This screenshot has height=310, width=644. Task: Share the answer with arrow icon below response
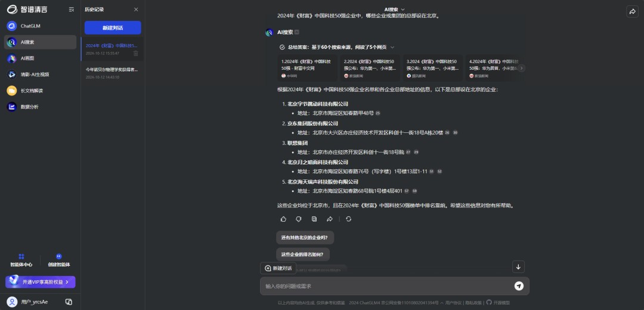329,219
